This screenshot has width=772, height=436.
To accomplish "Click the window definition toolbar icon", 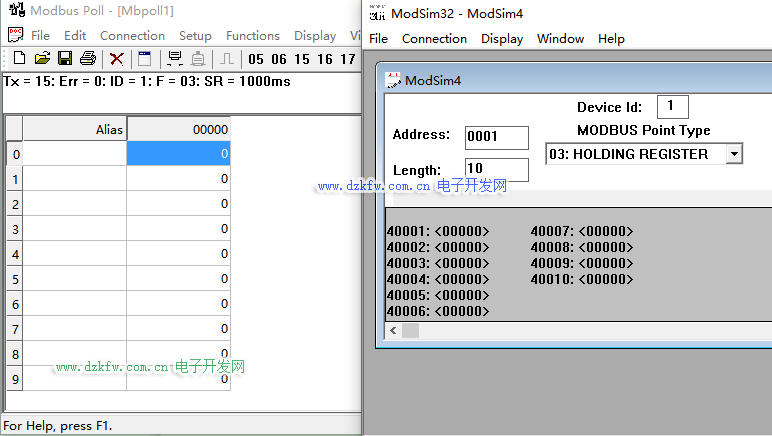I will (x=145, y=59).
